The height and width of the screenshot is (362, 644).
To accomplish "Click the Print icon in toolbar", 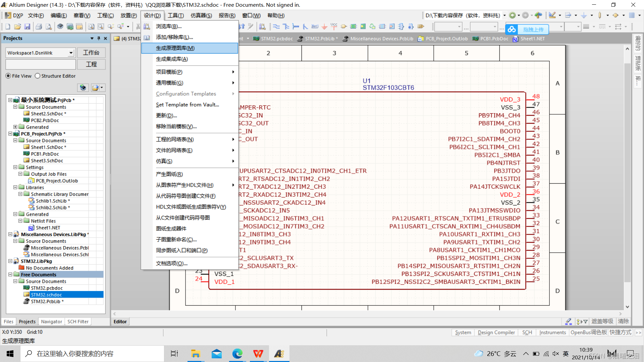I will (39, 26).
